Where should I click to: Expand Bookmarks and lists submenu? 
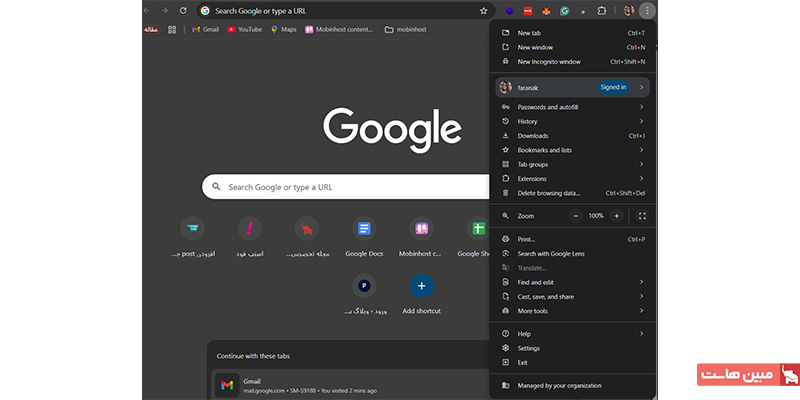click(572, 150)
